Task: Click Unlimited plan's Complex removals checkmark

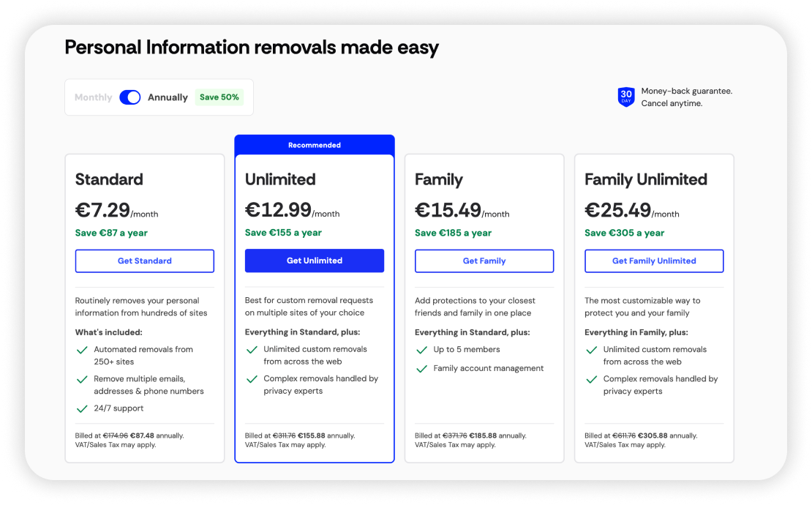Action: click(x=252, y=379)
